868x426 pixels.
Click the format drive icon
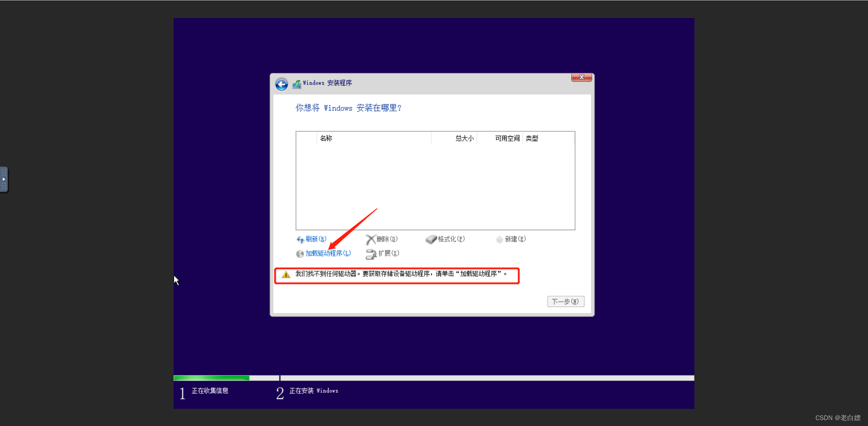click(431, 240)
